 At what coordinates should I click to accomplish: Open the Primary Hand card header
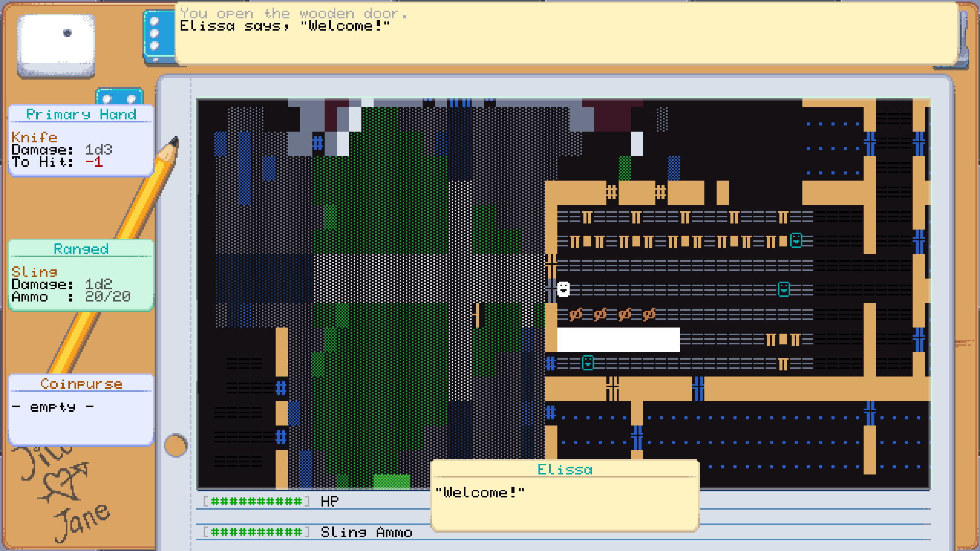81,114
